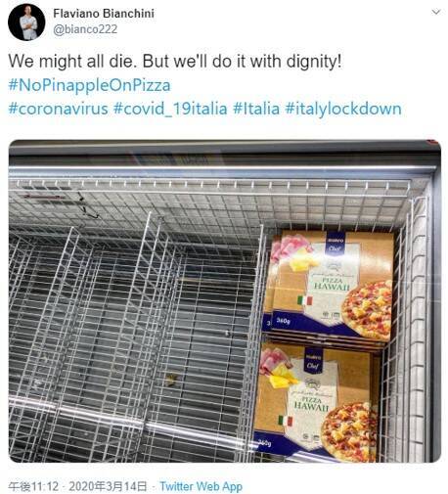Viewport: 448px width, 494px height.
Task: Click the Flaviano Bianchini display name
Action: [x=104, y=14]
